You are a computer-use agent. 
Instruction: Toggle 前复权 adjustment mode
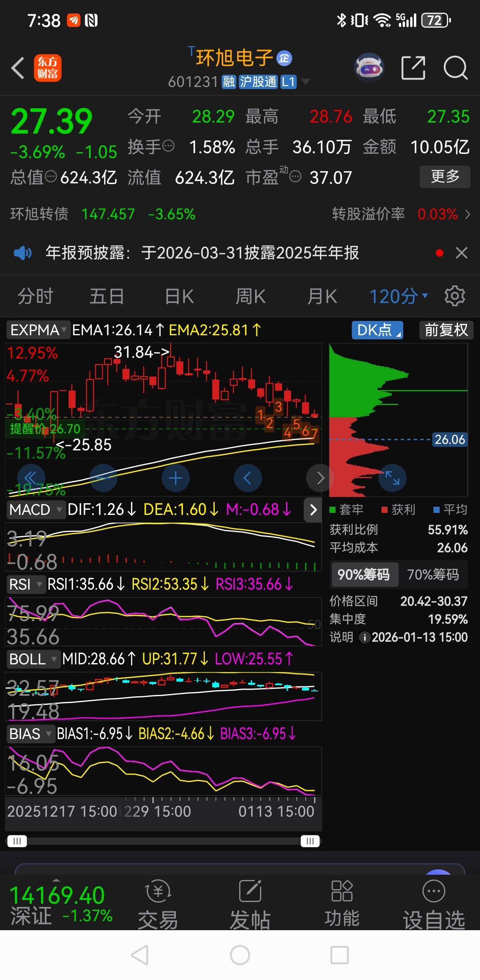pos(446,330)
